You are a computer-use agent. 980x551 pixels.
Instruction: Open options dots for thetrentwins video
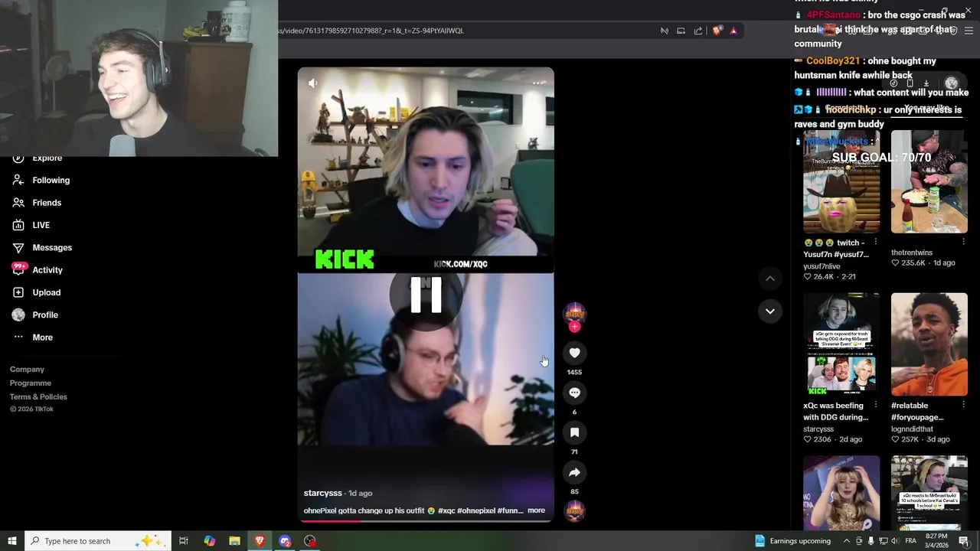click(x=963, y=243)
